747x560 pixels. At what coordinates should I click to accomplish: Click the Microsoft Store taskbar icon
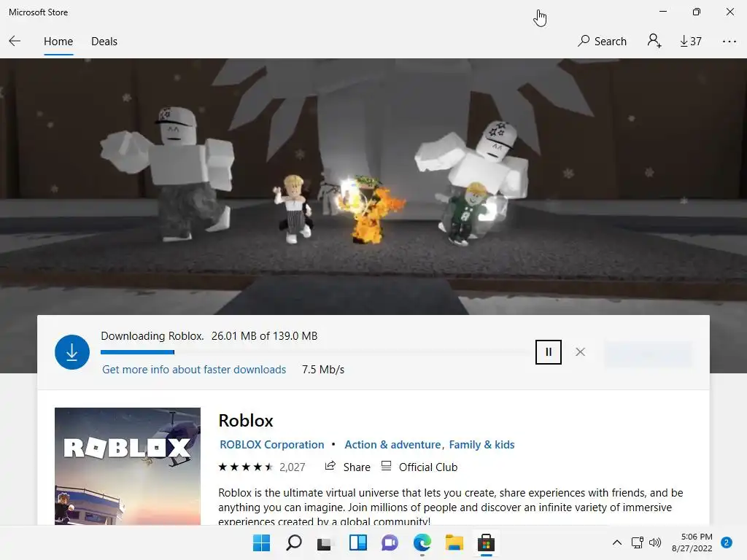(486, 542)
